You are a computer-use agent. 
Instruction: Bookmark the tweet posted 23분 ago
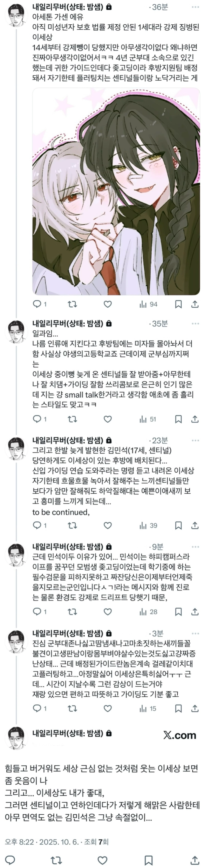(178, 525)
